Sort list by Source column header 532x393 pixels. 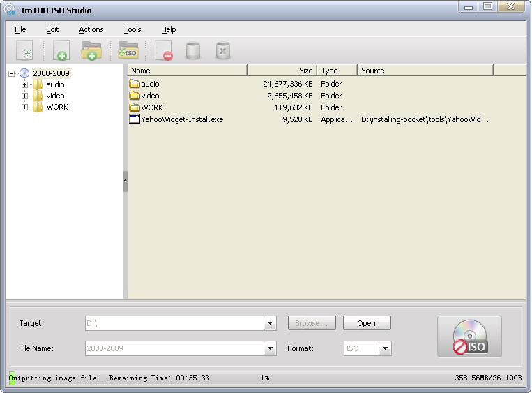click(x=425, y=71)
